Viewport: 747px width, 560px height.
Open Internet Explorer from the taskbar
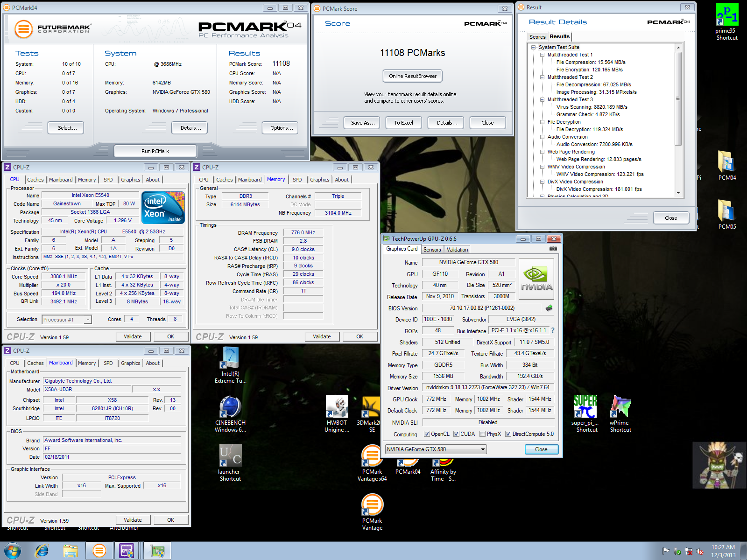click(x=42, y=551)
